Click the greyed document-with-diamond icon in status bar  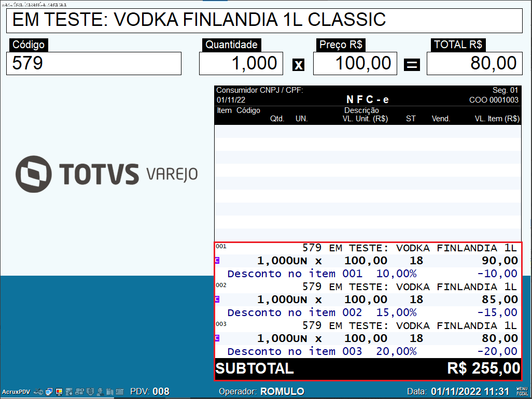point(69,392)
